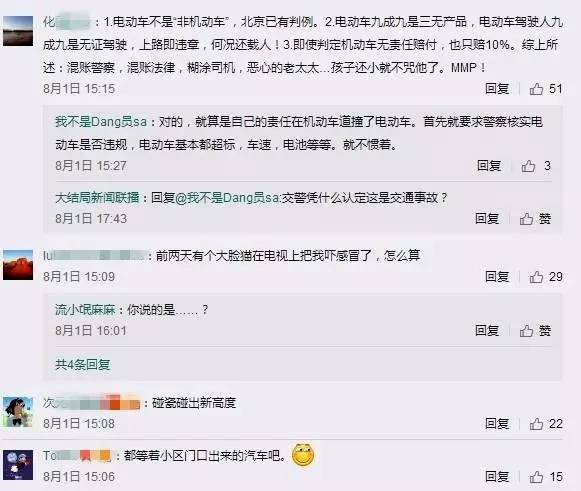The width and height of the screenshot is (581, 491).
Task: Reply to 我不是Dang员sa's 15:27 comment
Action: [x=489, y=166]
